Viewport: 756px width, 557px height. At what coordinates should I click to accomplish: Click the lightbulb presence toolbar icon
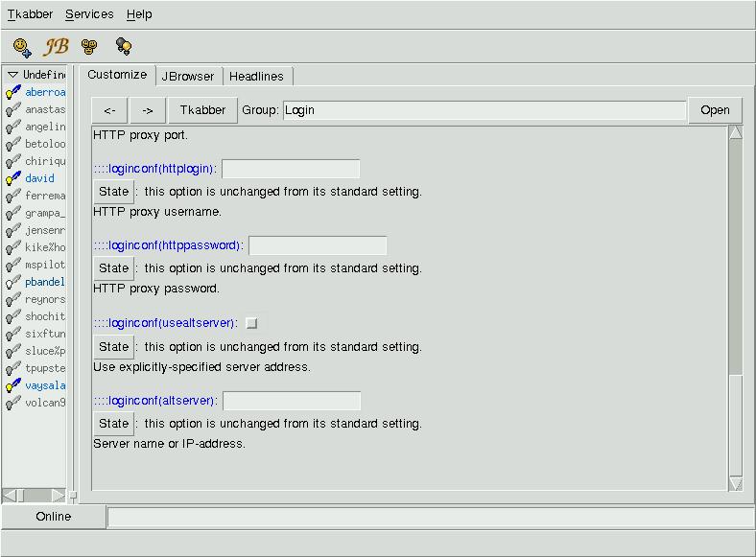pyautogui.click(x=123, y=46)
